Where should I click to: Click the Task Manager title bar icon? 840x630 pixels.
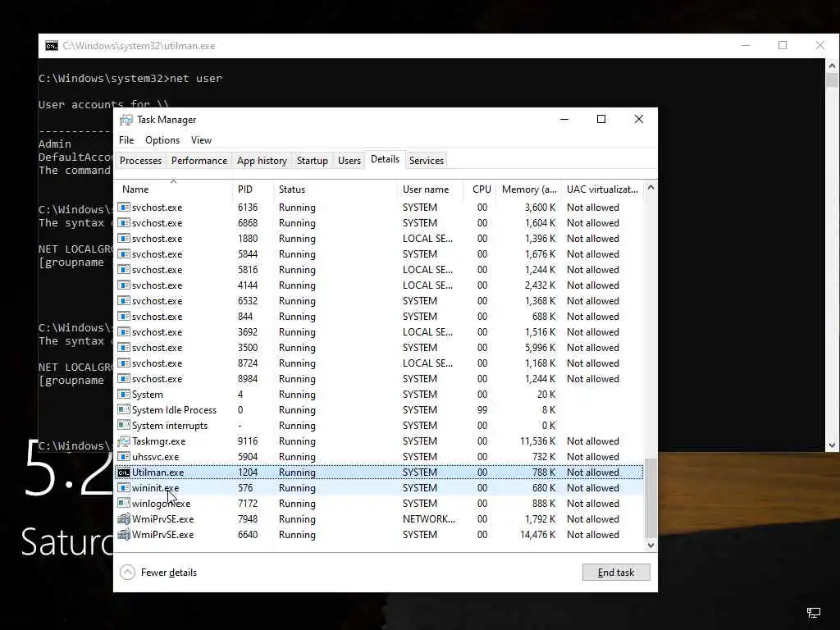pyautogui.click(x=126, y=120)
